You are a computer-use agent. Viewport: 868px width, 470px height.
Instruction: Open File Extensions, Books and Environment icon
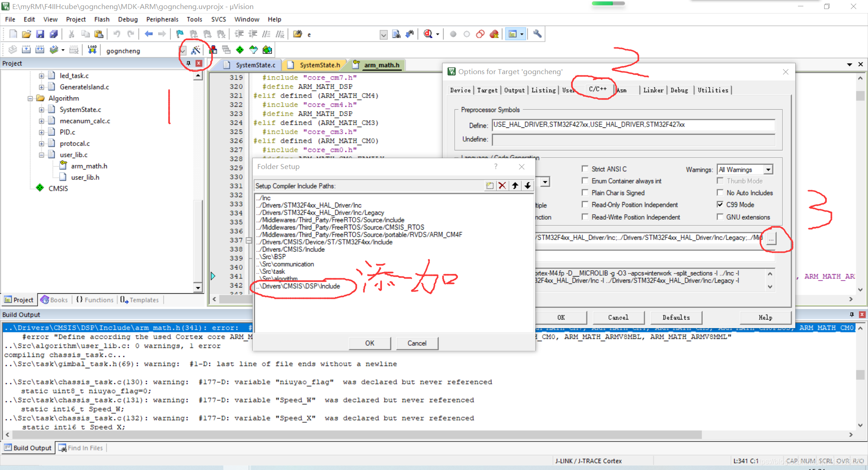(x=213, y=50)
